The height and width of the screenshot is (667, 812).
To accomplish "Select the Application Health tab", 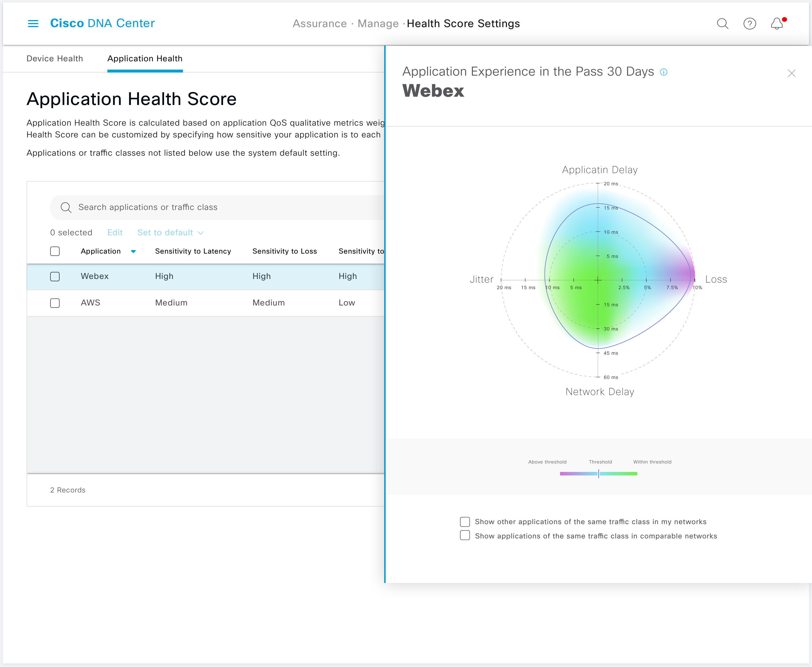I will click(145, 58).
